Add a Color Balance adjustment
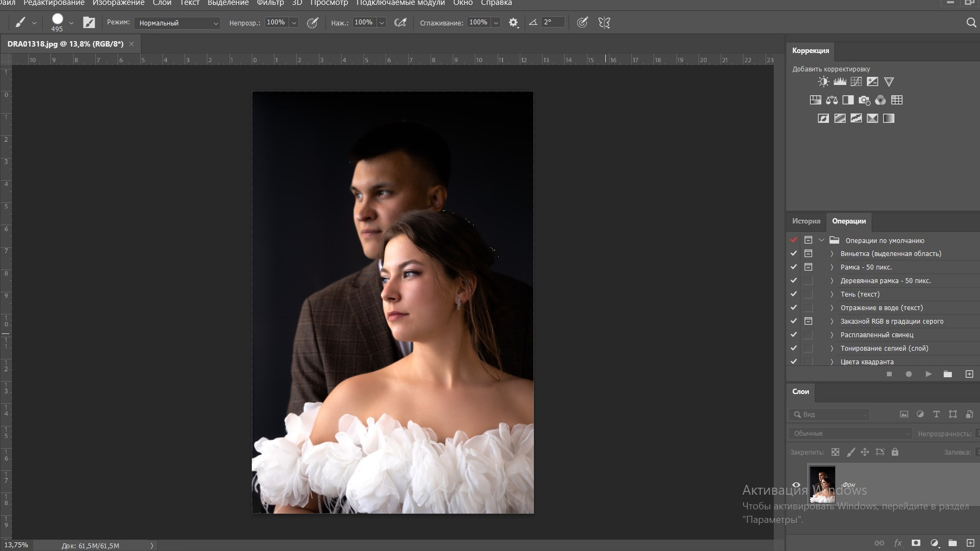This screenshot has height=551, width=980. pyautogui.click(x=832, y=100)
